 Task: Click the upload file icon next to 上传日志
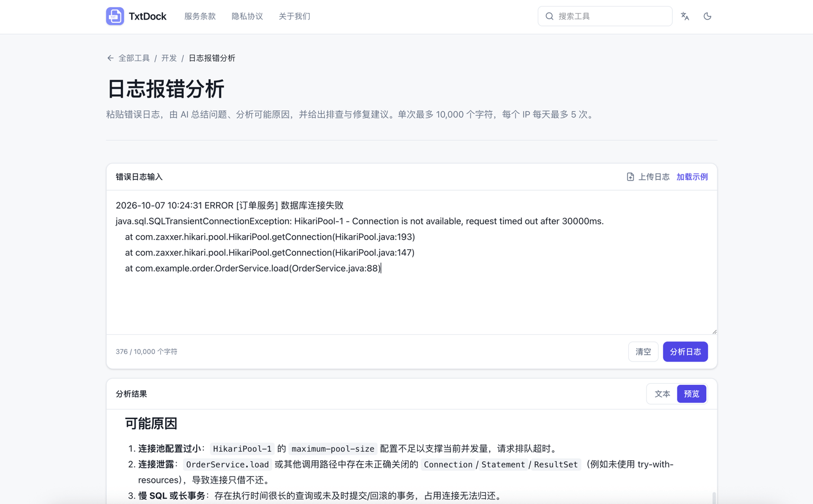(x=630, y=177)
